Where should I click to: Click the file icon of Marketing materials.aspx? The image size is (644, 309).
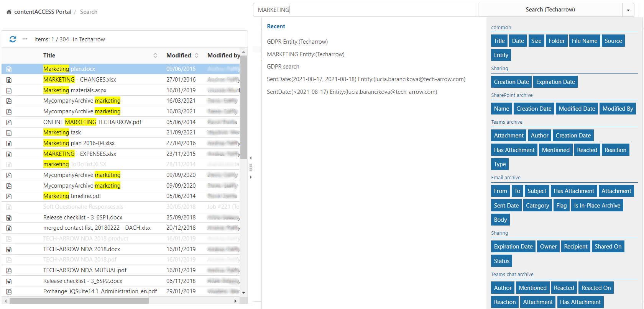point(9,91)
